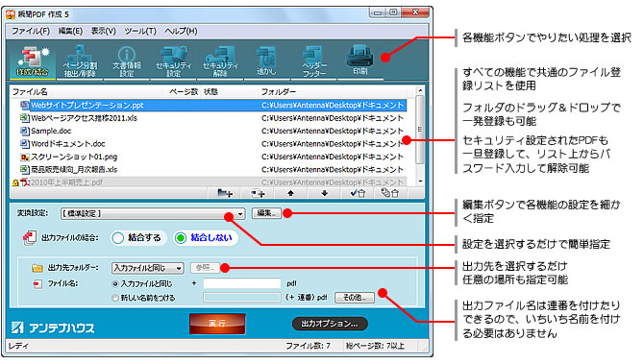The width and height of the screenshot is (644, 364).
Task: Open the ヘッダーフッター function
Action: point(313,61)
